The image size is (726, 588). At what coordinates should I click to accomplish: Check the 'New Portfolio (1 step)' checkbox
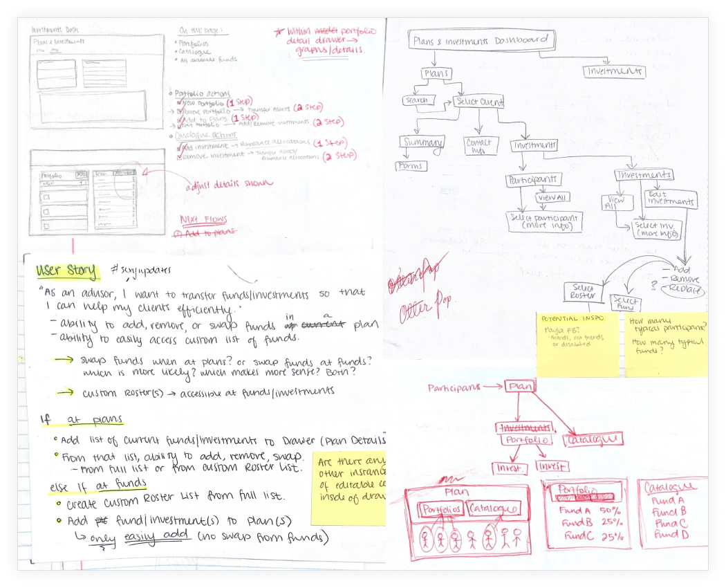pos(180,103)
